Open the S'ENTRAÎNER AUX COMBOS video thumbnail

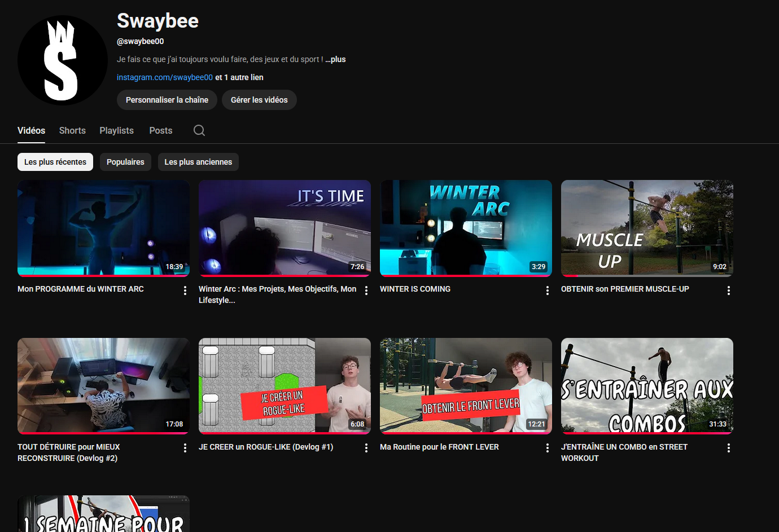[x=647, y=385]
